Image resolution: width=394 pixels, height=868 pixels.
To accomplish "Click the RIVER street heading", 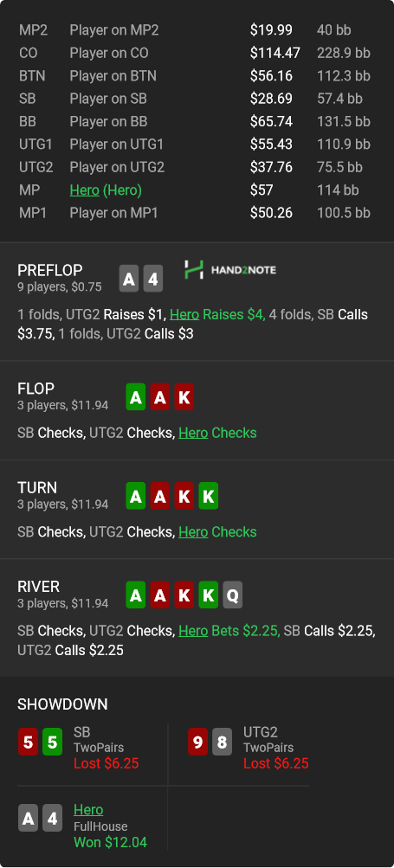I will coord(39,586).
